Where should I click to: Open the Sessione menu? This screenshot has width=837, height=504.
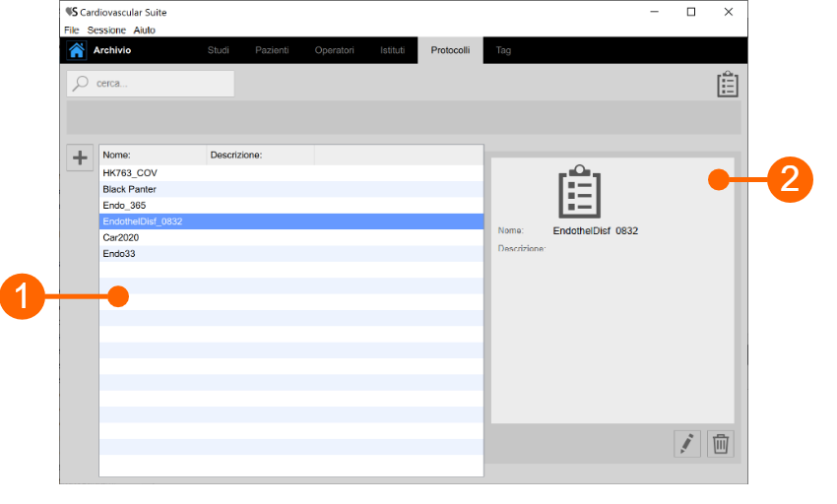click(x=106, y=31)
